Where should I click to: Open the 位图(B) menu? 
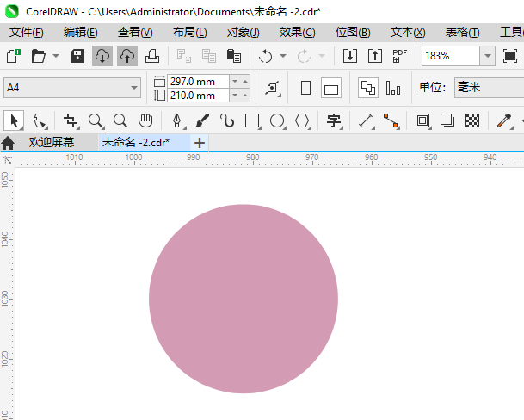[353, 33]
